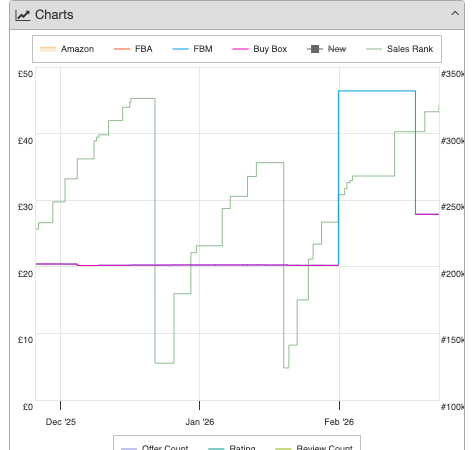Click the £10 price axis label

pos(25,340)
